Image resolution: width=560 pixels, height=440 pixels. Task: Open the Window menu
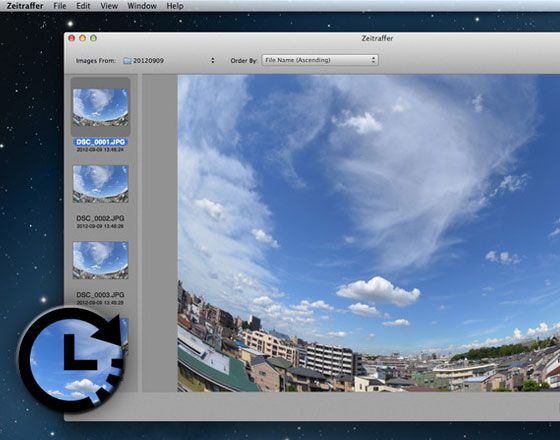[x=142, y=6]
